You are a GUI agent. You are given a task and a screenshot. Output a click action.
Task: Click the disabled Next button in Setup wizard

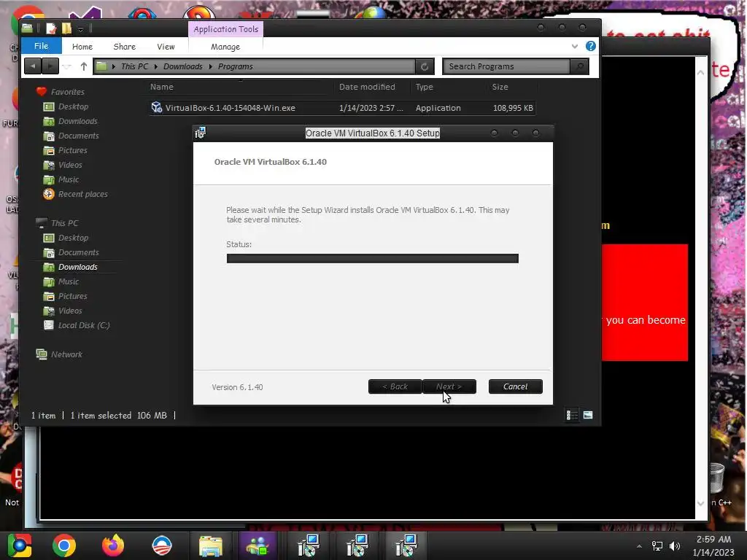449,386
